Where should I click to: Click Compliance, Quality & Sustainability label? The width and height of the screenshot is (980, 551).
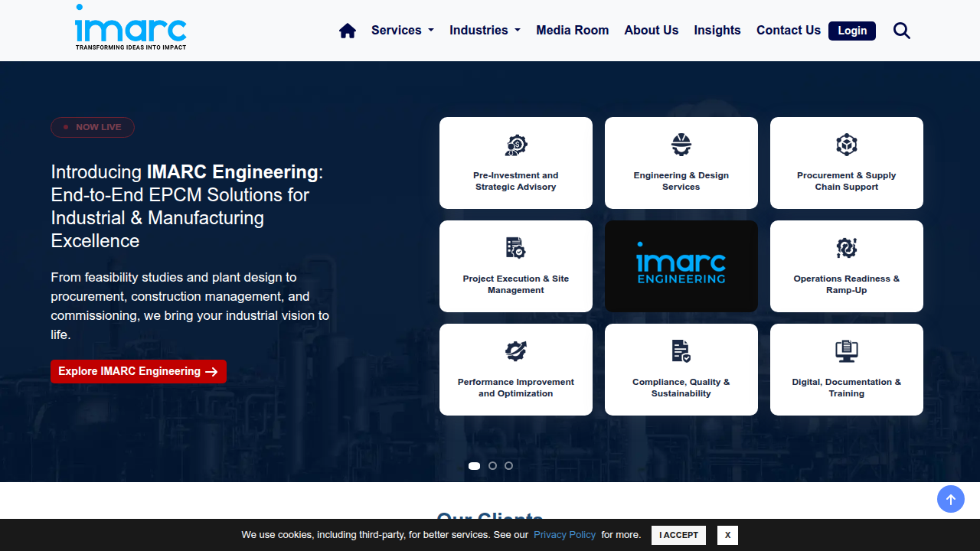[x=681, y=388]
